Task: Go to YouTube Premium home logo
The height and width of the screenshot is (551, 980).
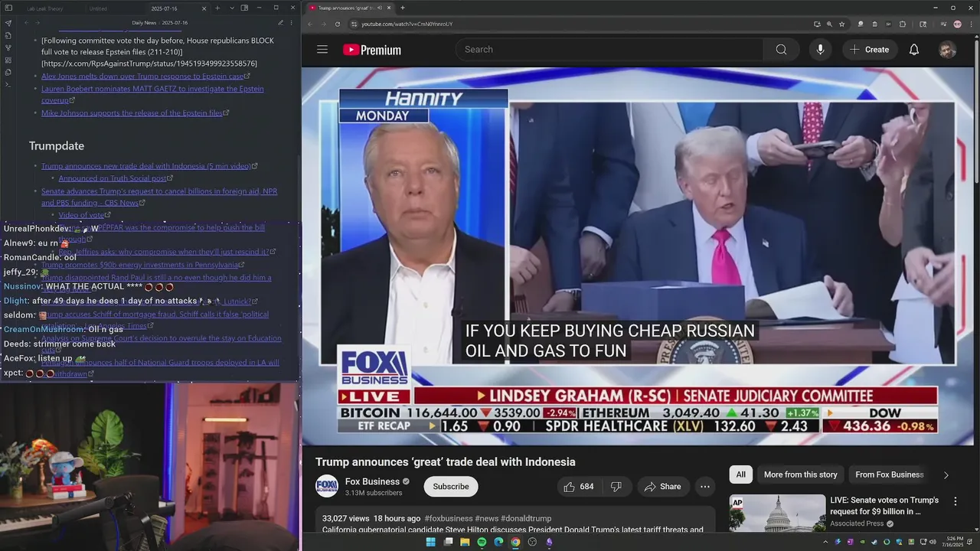Action: pyautogui.click(x=372, y=50)
